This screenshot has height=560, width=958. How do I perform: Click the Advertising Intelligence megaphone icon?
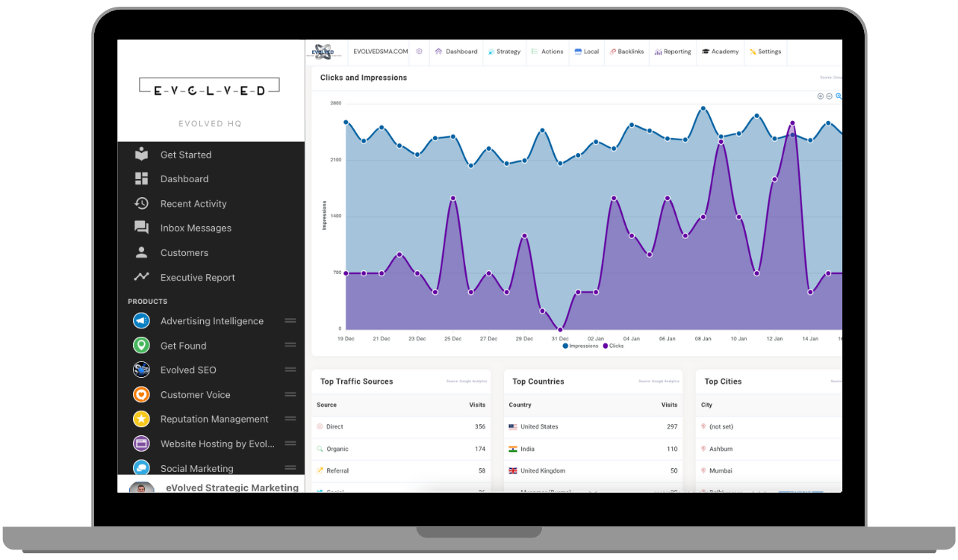click(x=141, y=320)
